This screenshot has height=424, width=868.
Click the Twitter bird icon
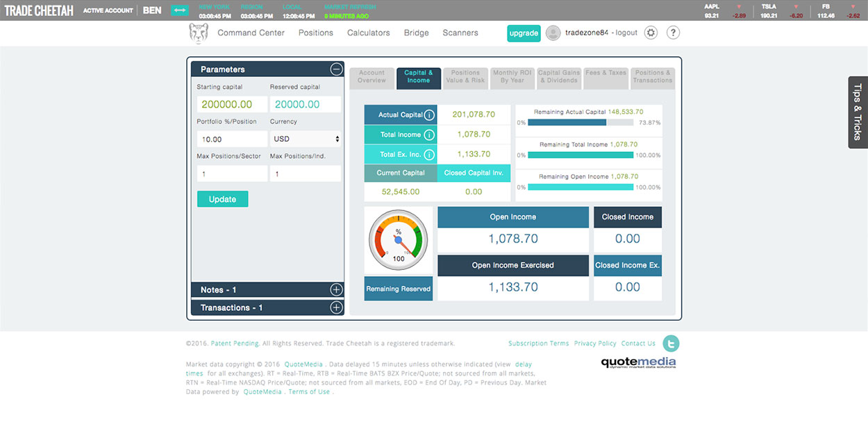[x=671, y=344]
